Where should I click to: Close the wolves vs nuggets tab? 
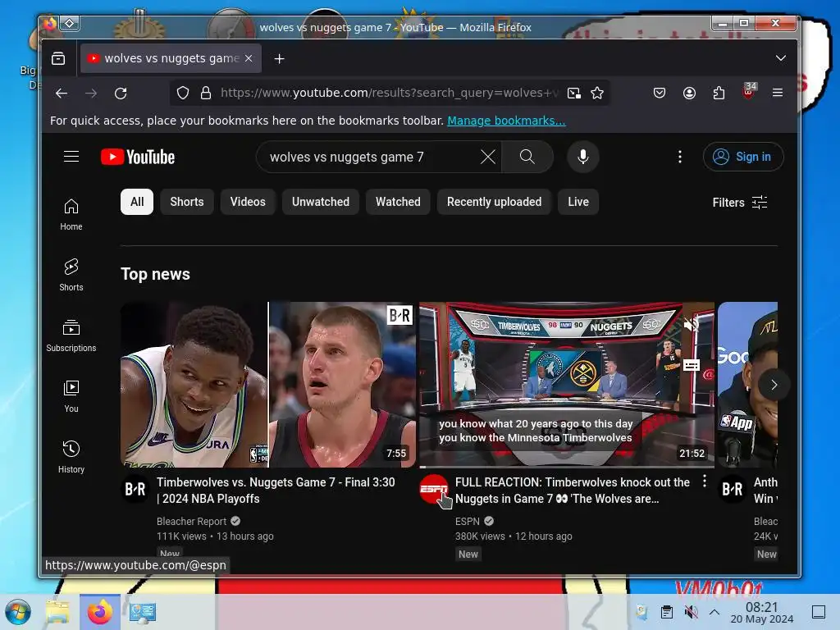(249, 58)
